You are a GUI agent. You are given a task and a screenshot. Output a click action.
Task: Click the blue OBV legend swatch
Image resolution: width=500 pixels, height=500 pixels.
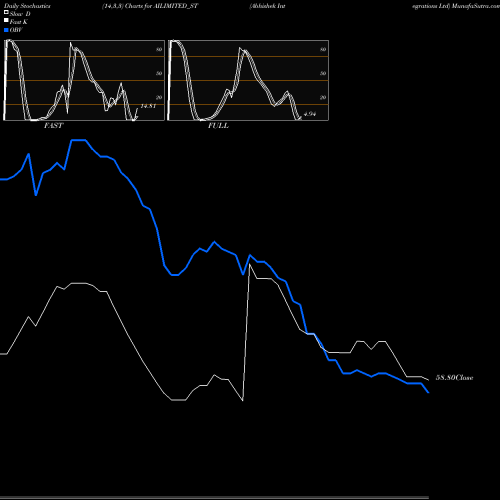(x=6, y=30)
